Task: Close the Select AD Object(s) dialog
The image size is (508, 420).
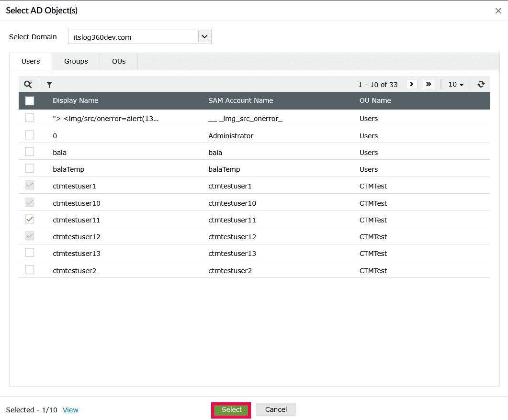Action: [498, 11]
